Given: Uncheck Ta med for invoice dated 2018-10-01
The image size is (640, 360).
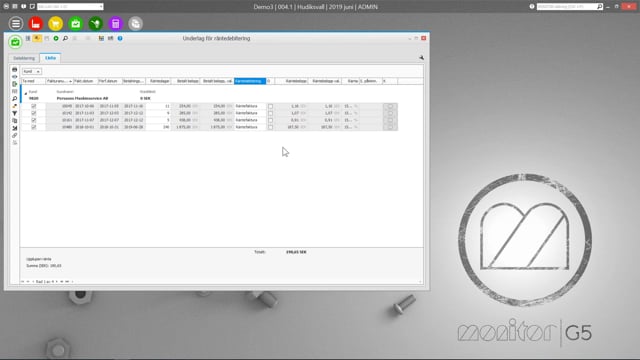Looking at the screenshot, I should (x=34, y=127).
